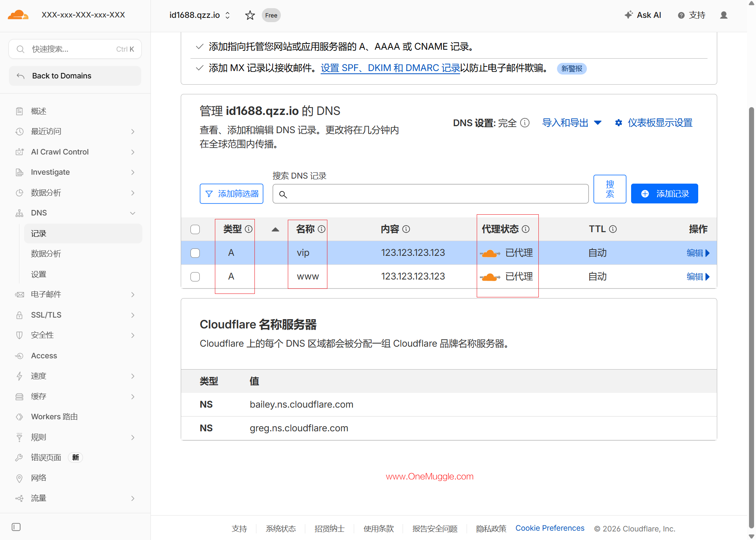Click the info icon next to 代理状态 header
The image size is (756, 540).
tap(526, 229)
